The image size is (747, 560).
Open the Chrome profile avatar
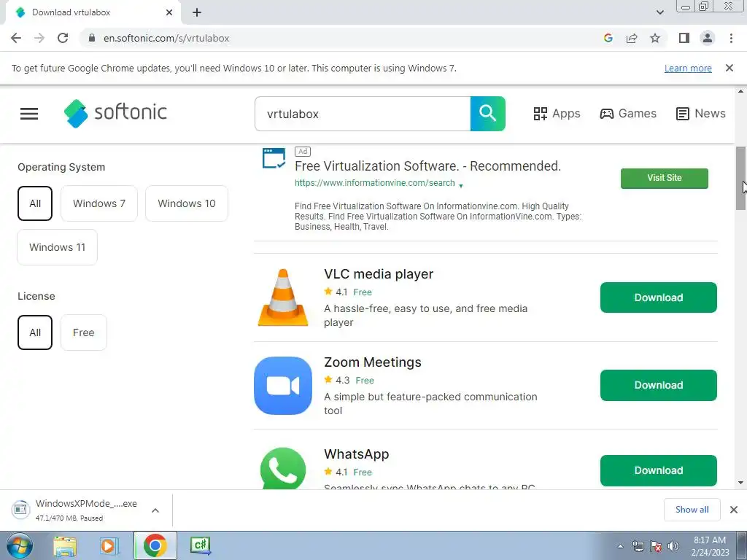(708, 38)
